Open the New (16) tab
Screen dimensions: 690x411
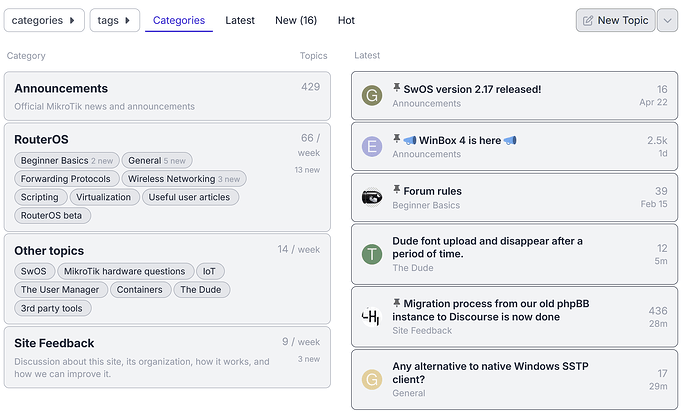click(x=296, y=20)
